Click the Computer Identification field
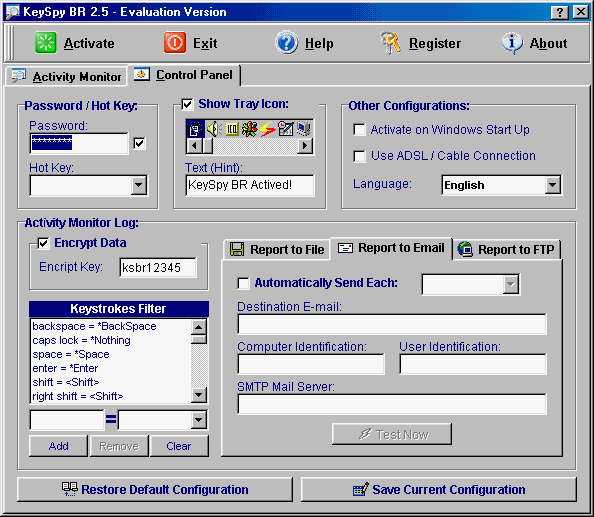The image size is (594, 517). pos(311,364)
